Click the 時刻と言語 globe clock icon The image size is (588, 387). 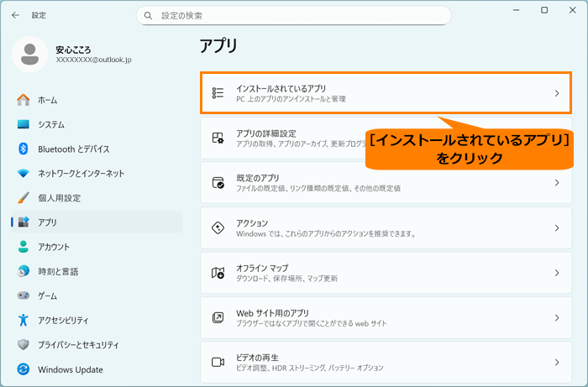click(24, 271)
